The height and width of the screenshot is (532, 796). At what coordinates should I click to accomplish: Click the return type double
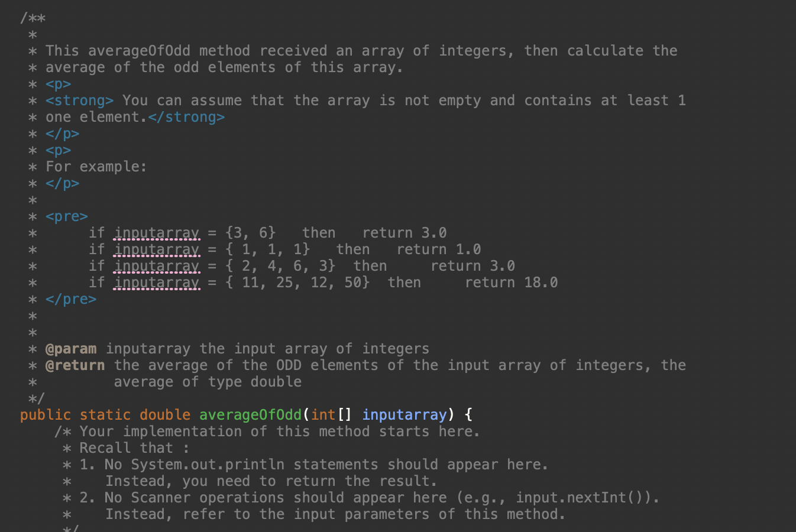coord(164,414)
